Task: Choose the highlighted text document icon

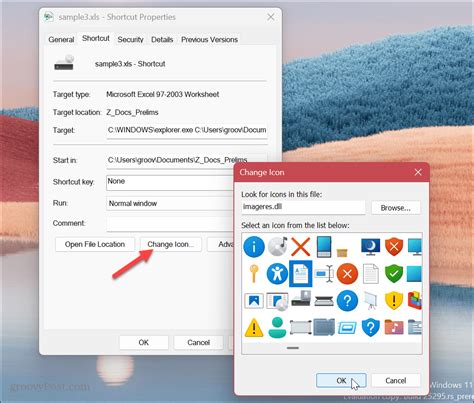Action: 301,274
